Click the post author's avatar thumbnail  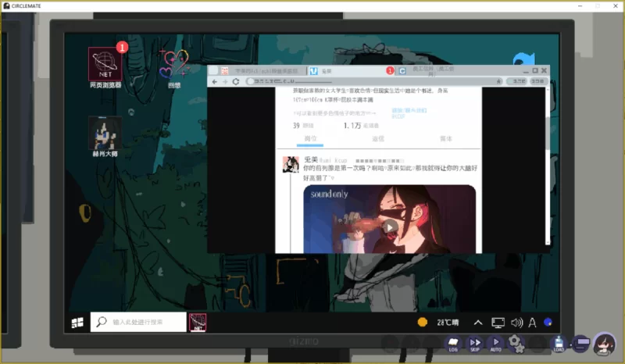(x=291, y=164)
